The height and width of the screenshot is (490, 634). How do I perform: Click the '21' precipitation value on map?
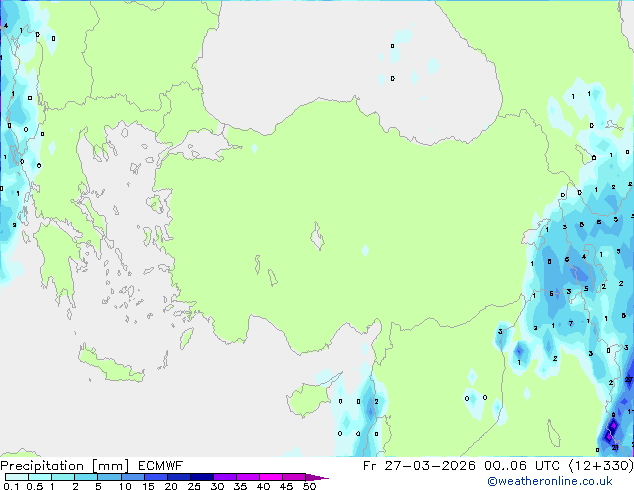615,448
